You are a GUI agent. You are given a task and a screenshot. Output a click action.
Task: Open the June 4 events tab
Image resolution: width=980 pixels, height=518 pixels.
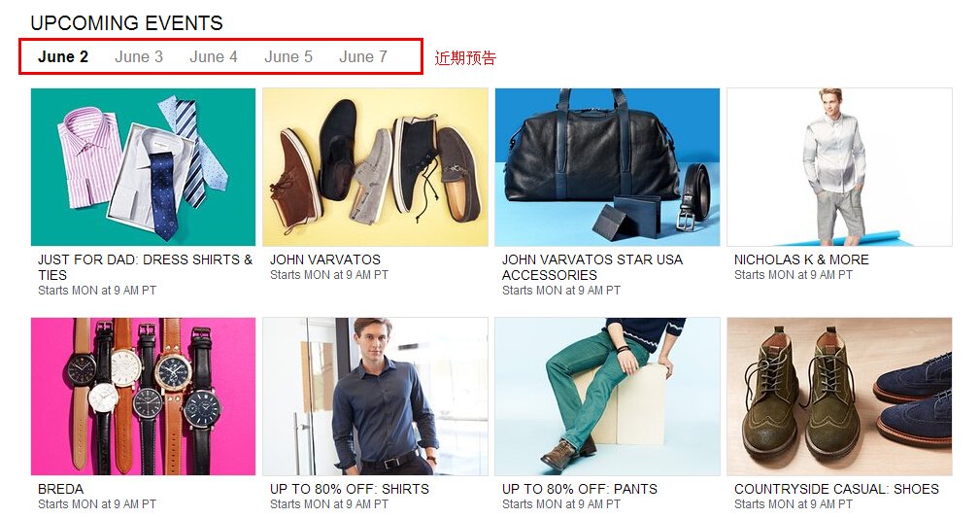(x=214, y=57)
